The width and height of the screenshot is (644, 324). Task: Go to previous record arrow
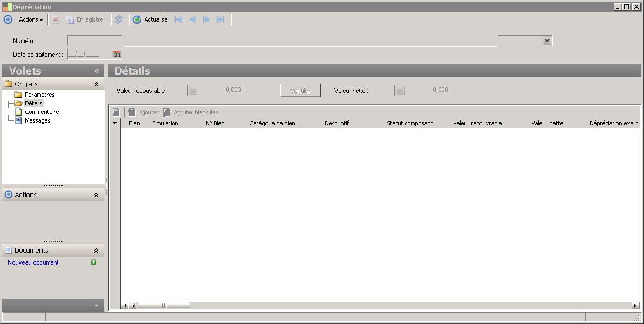(x=193, y=19)
